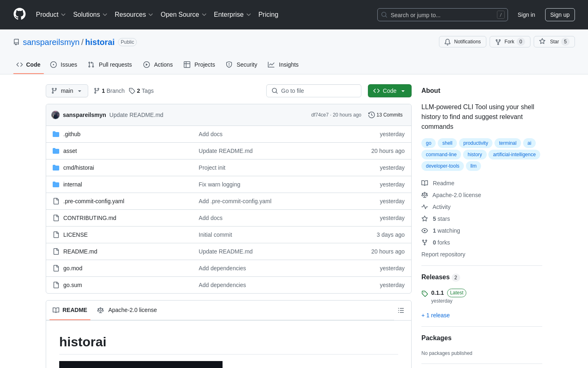
Task: Expand the Product menu
Action: pyautogui.click(x=51, y=14)
